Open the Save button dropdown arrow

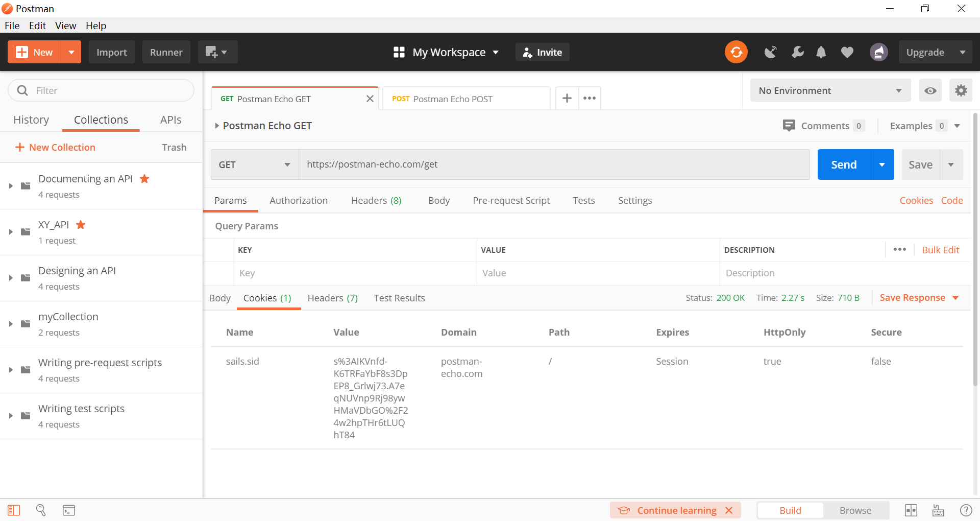tap(951, 164)
